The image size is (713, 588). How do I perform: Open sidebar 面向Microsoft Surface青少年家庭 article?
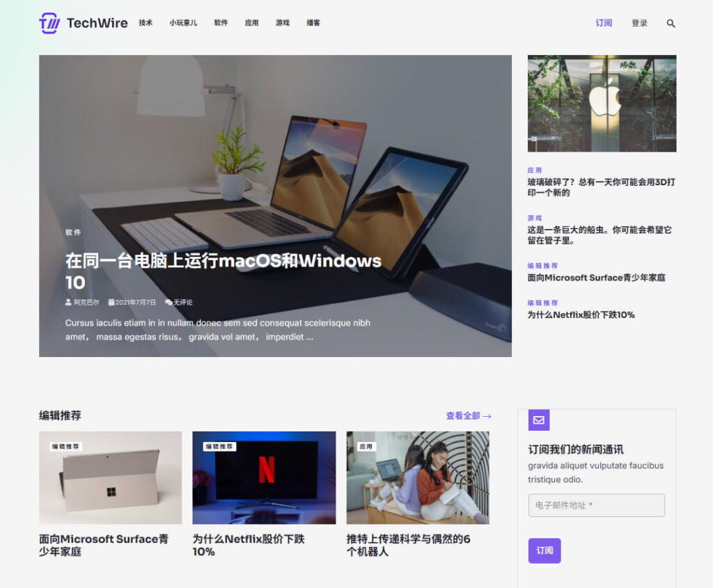(596, 278)
